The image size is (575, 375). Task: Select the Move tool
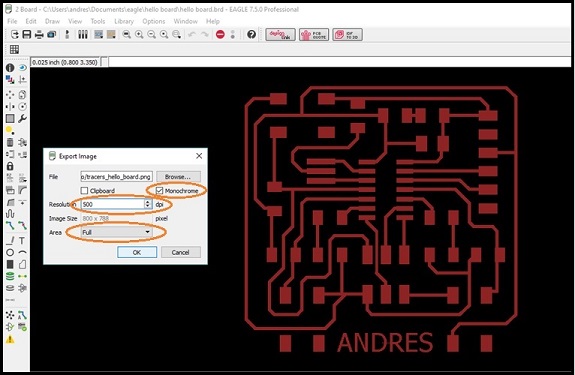(10, 95)
